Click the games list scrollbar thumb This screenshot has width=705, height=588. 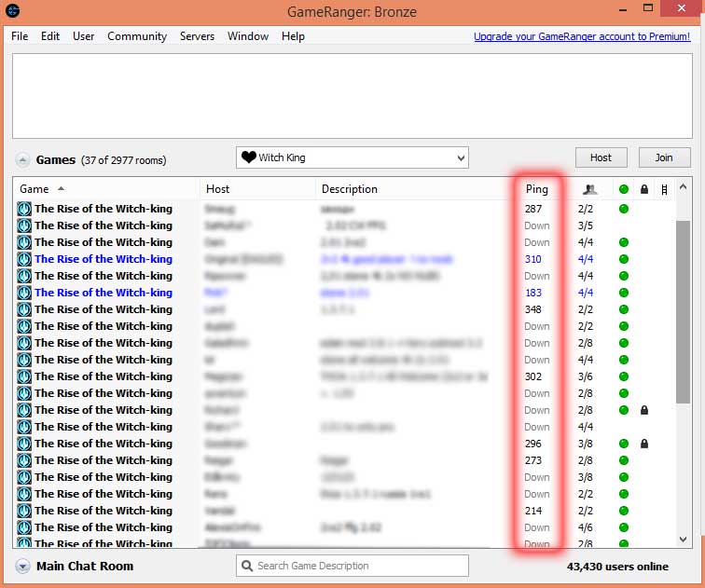pyautogui.click(x=683, y=312)
